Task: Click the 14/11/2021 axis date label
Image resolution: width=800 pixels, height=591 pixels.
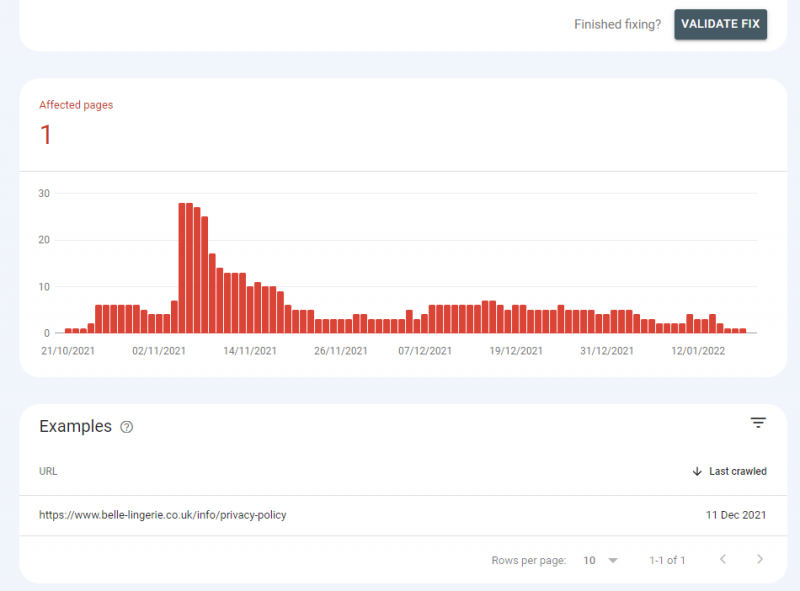Action: (249, 351)
